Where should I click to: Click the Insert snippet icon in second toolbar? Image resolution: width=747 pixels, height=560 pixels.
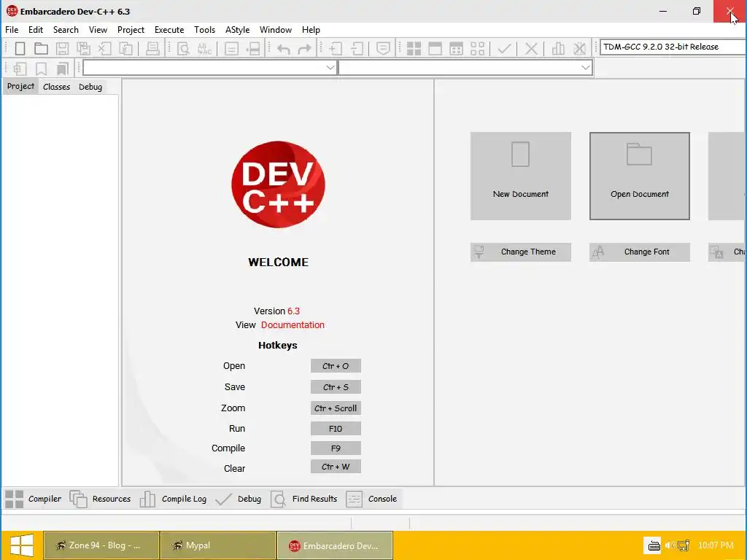click(20, 69)
